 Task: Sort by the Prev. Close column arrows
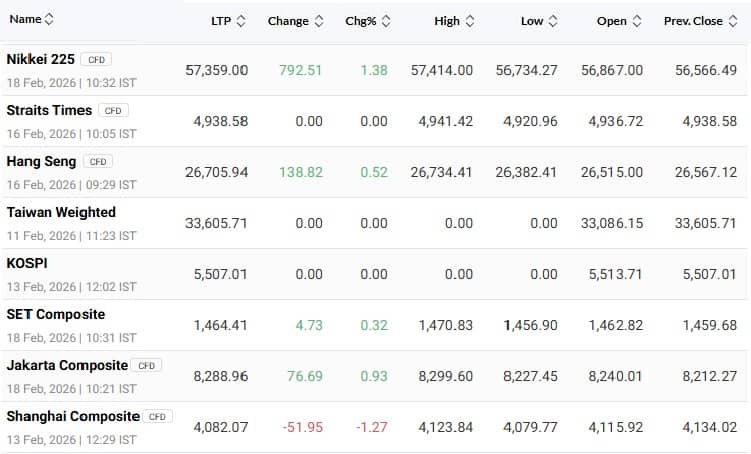click(x=733, y=21)
